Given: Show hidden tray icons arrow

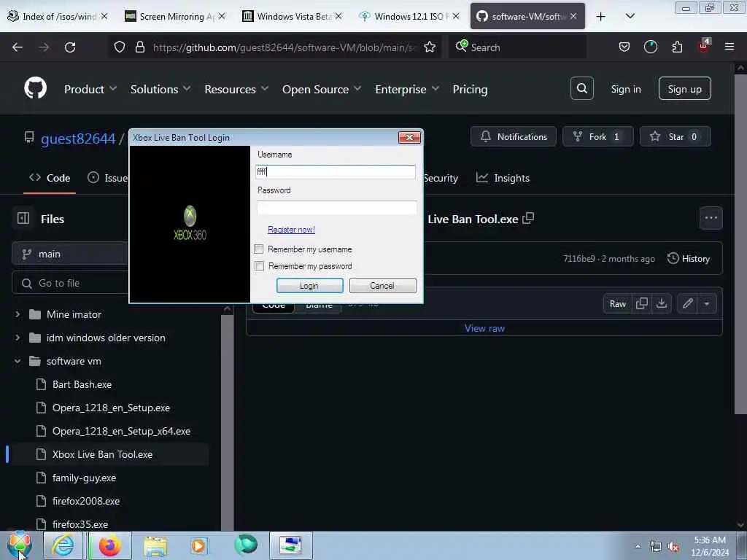Looking at the screenshot, I should (x=638, y=547).
